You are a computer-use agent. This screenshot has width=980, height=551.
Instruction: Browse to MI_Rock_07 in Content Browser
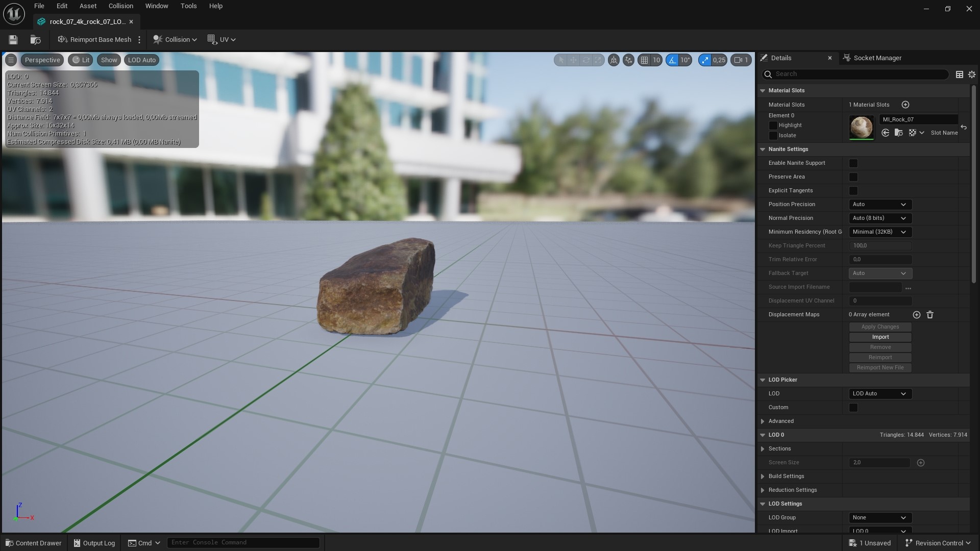click(898, 133)
